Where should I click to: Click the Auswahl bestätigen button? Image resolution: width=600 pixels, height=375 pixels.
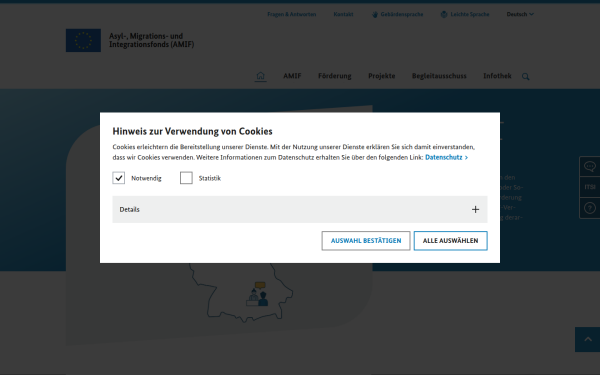(x=366, y=241)
